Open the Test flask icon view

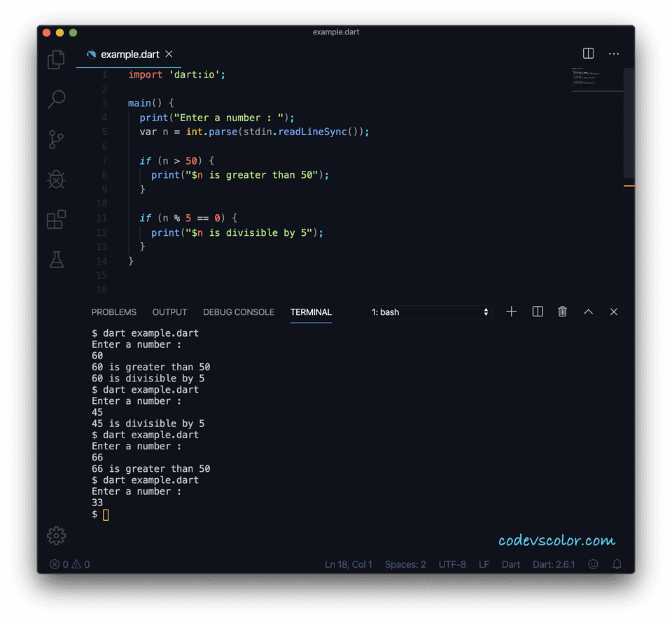(x=56, y=260)
